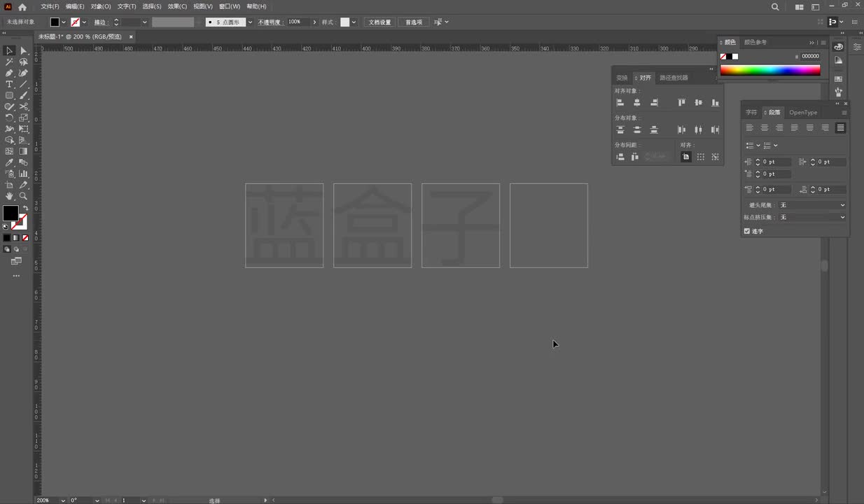Select the Rotate tool

pos(9,118)
